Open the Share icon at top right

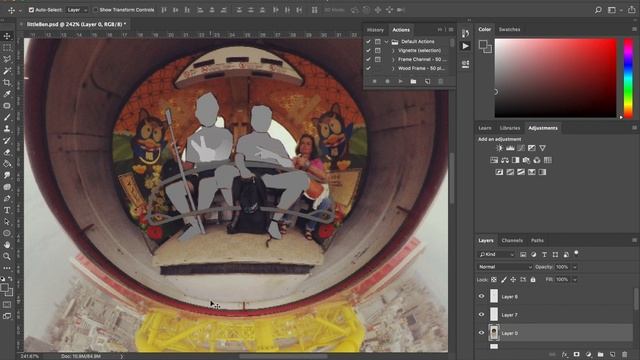(631, 10)
